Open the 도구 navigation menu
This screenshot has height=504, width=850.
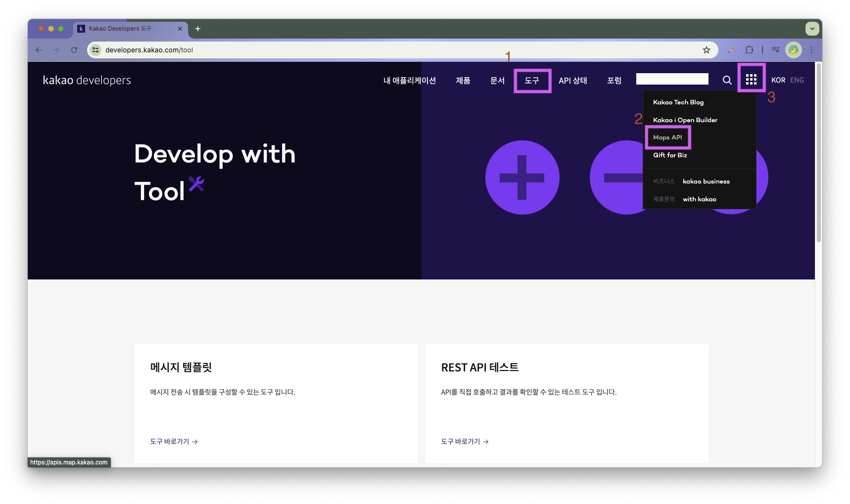[532, 81]
